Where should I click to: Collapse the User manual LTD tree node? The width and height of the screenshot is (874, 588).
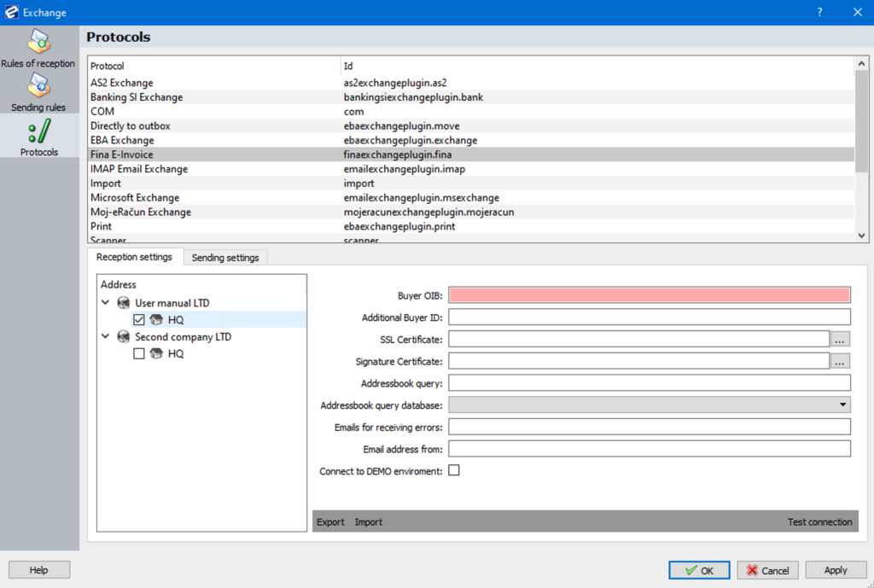[106, 303]
